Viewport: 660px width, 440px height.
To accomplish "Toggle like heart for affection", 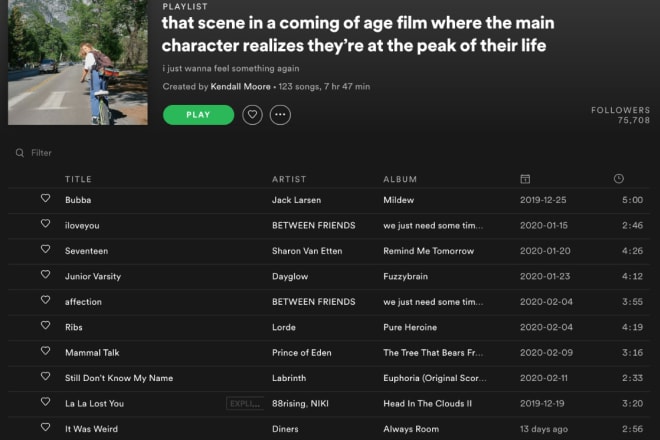I will 45,300.
